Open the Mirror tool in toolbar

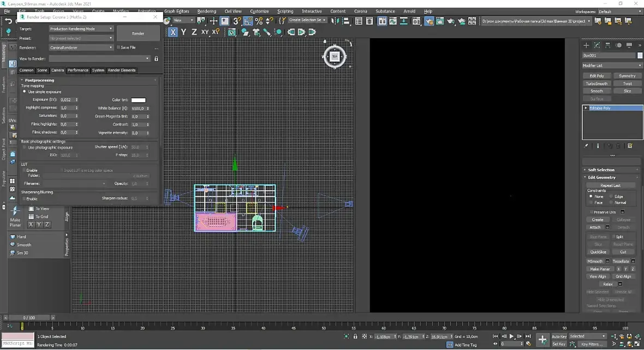pos(335,21)
